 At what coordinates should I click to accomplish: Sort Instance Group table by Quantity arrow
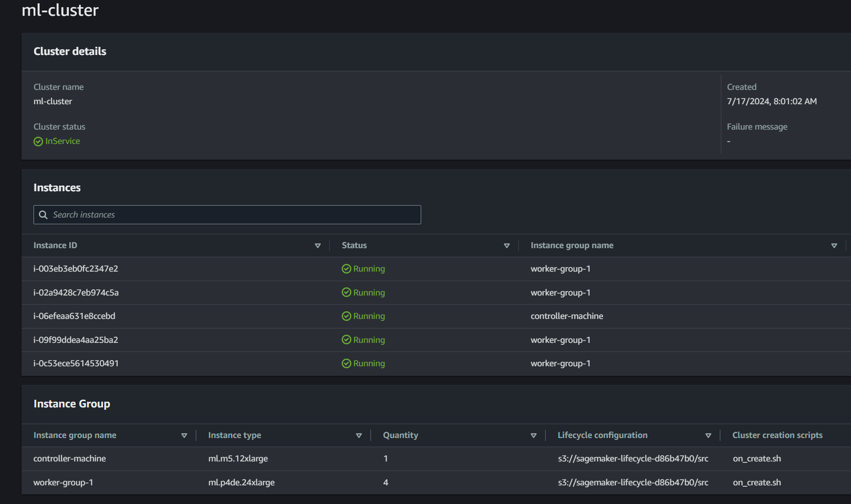[x=533, y=436]
